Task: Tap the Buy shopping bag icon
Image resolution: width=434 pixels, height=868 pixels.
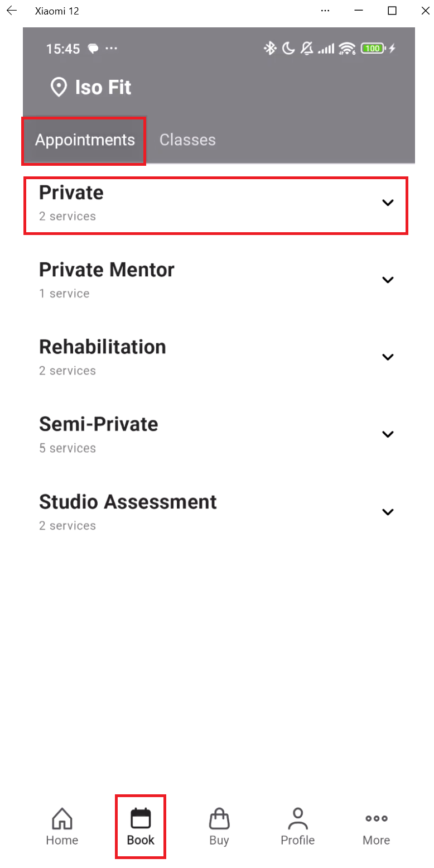Action: (x=219, y=819)
